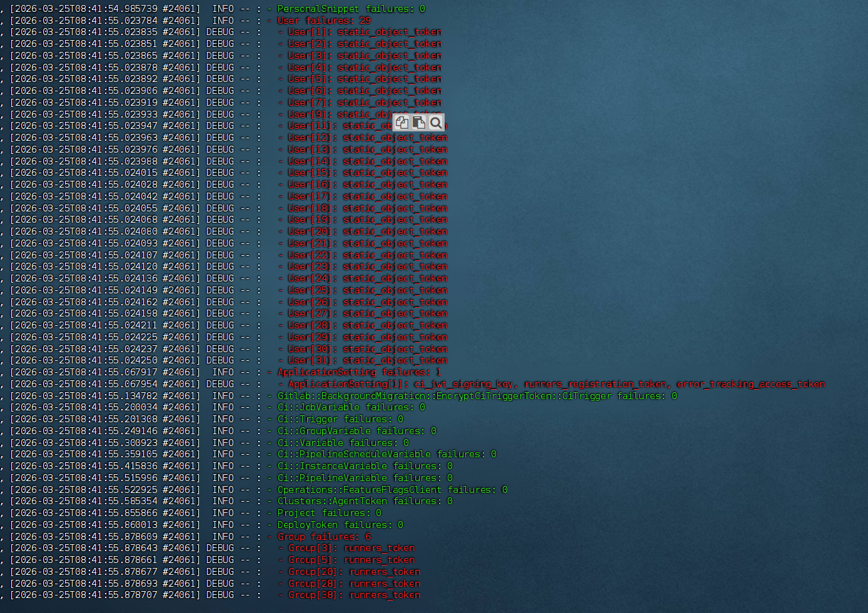Click the 'DeployToken failures: 0' line
Screen dimensions: 868x613
(x=340, y=525)
